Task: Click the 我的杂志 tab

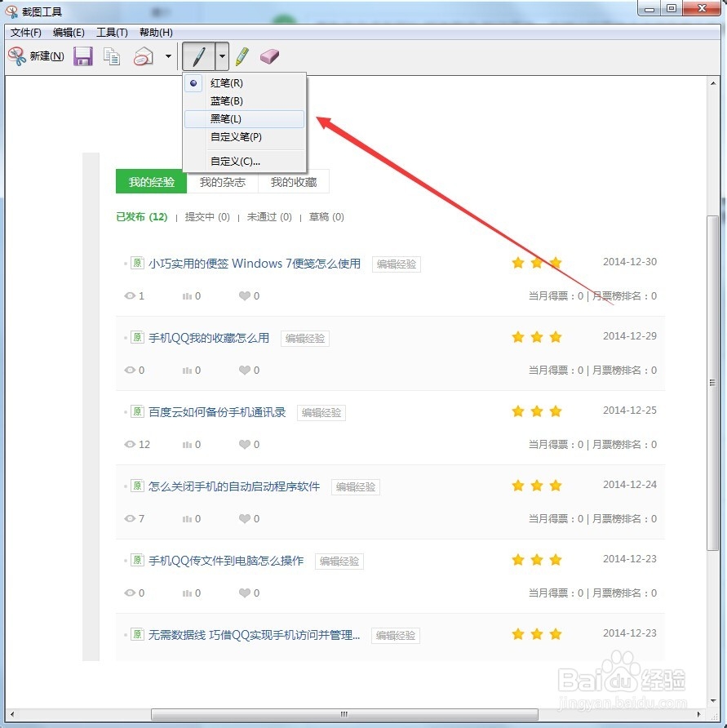Action: point(223,181)
